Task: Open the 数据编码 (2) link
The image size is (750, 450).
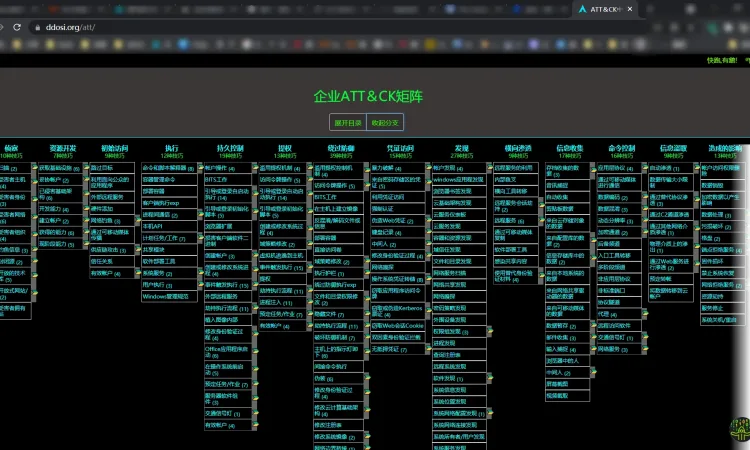Action: click(x=612, y=197)
